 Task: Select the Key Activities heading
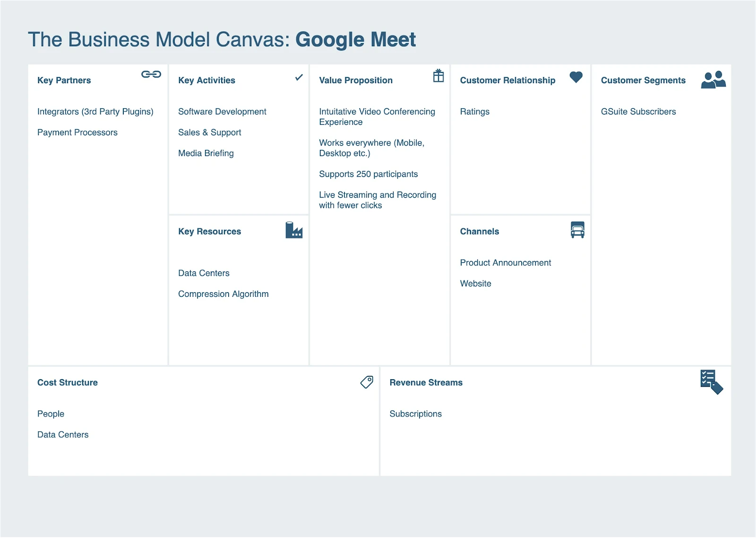206,80
